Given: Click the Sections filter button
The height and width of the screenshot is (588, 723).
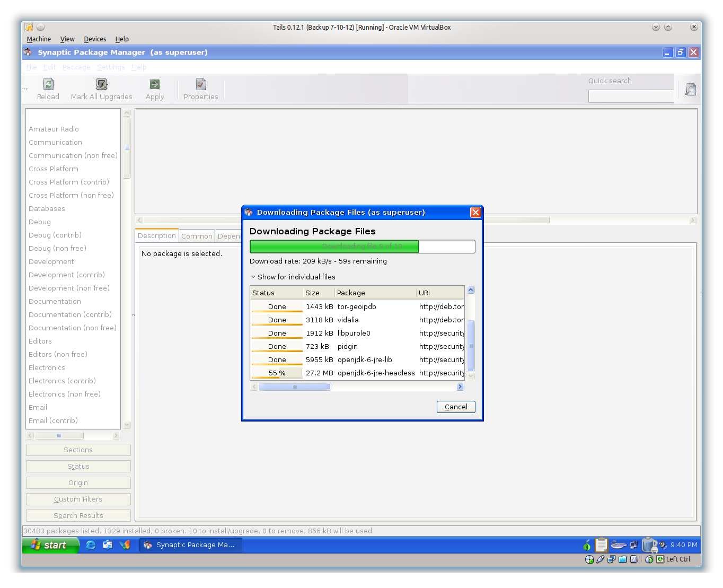Looking at the screenshot, I should coord(78,450).
